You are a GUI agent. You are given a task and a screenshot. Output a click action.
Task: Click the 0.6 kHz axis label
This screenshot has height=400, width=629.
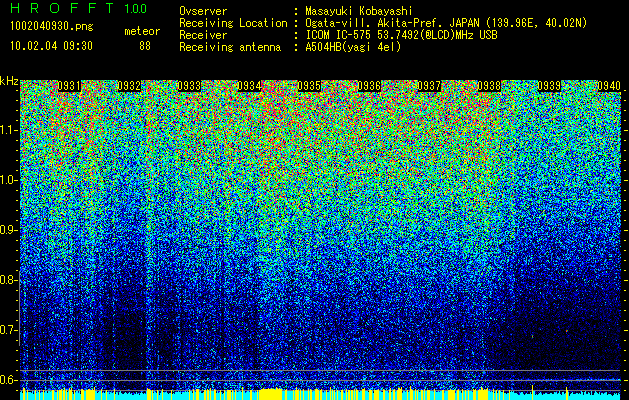pos(8,380)
